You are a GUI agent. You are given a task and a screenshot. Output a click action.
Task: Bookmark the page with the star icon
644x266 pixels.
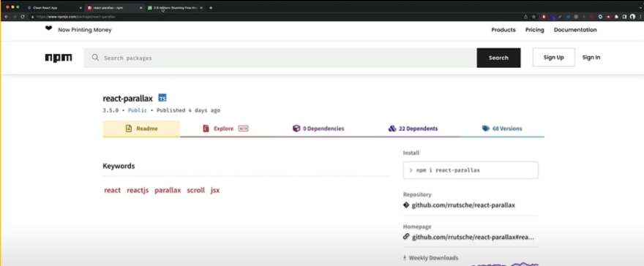pyautogui.click(x=533, y=17)
